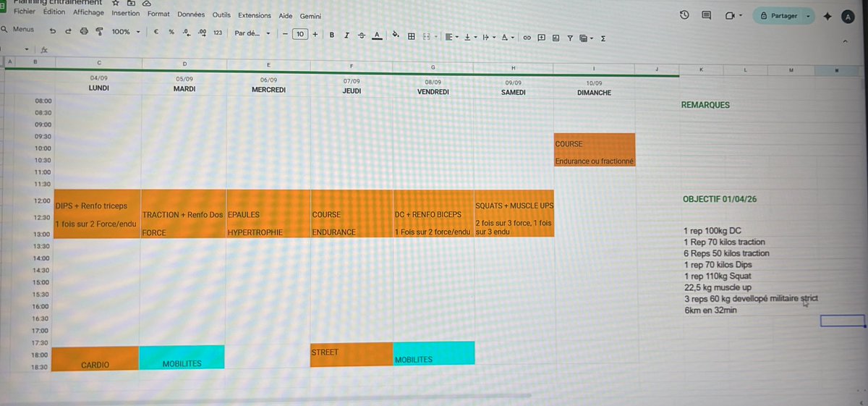Open the Affichage menu
Viewport: 868px width, 406px height.
(88, 13)
